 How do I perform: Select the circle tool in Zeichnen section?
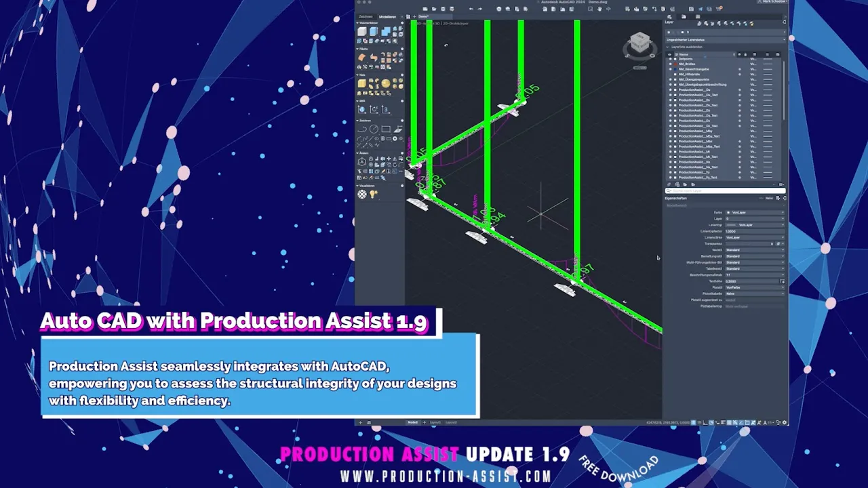pyautogui.click(x=374, y=129)
